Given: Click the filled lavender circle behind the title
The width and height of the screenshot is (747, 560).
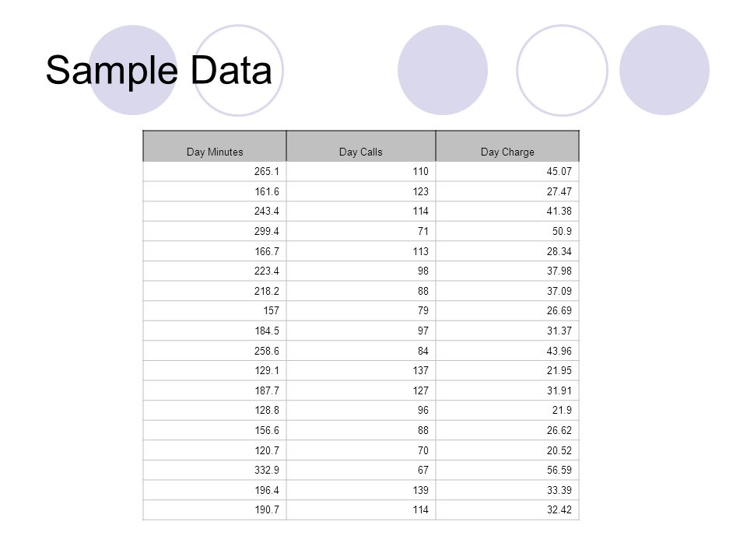Looking at the screenshot, I should [133, 70].
